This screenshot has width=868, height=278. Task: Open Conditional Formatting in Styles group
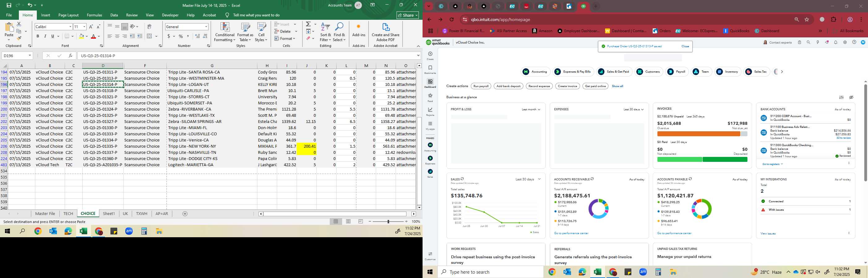tap(225, 32)
